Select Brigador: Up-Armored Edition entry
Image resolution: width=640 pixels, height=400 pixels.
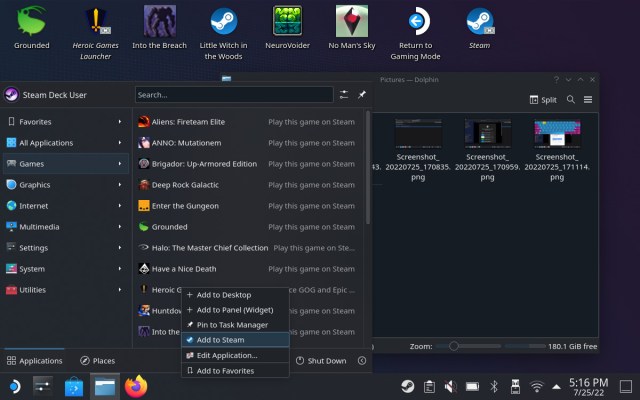click(248, 164)
